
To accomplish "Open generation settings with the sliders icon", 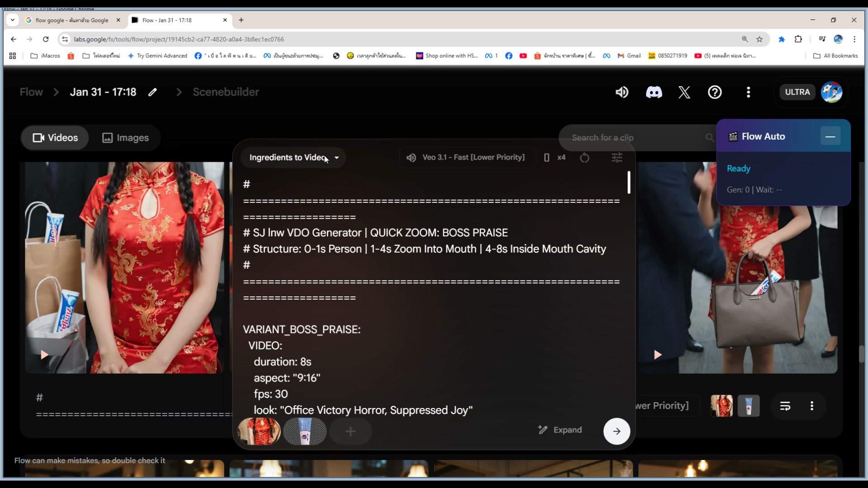I will [618, 158].
